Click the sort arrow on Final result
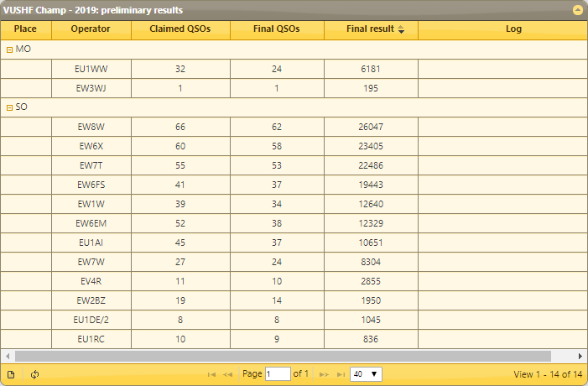 tap(401, 29)
